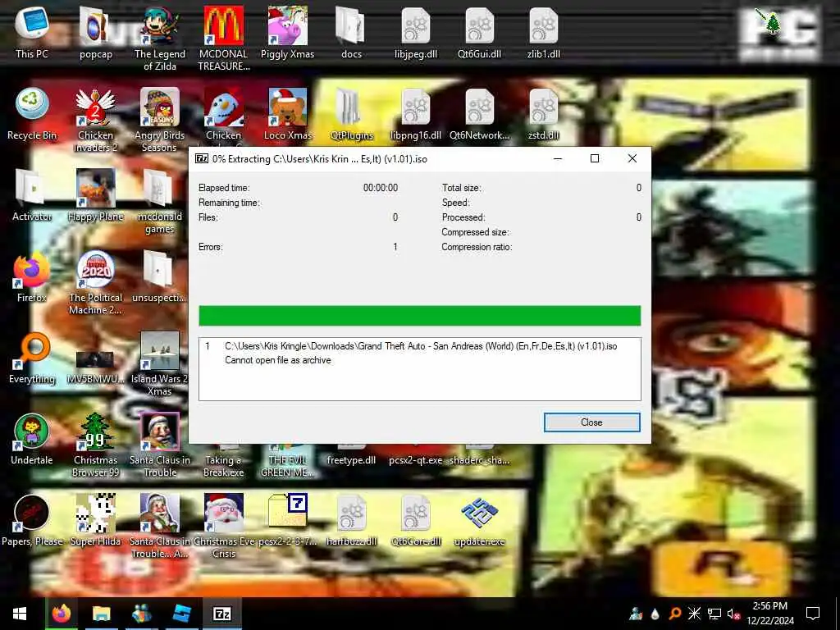Select the 'Santa Claus in Trouble' shortcut
This screenshot has width=840, height=630.
[x=160, y=445]
